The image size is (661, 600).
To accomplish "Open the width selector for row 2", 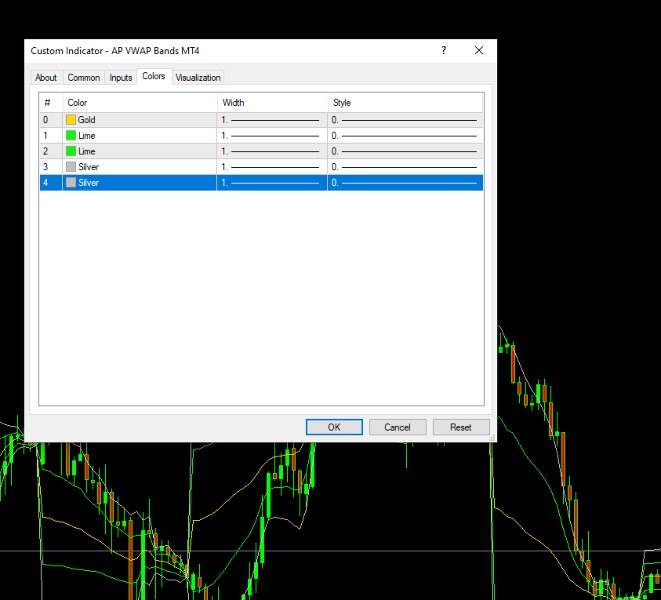I will pyautogui.click(x=272, y=151).
